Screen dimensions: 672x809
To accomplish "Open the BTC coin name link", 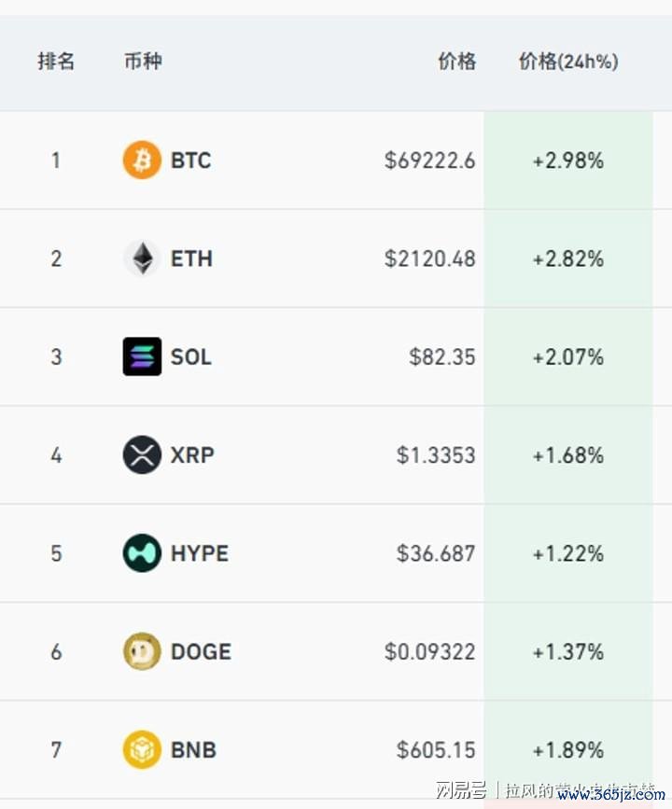I will pyautogui.click(x=191, y=160).
